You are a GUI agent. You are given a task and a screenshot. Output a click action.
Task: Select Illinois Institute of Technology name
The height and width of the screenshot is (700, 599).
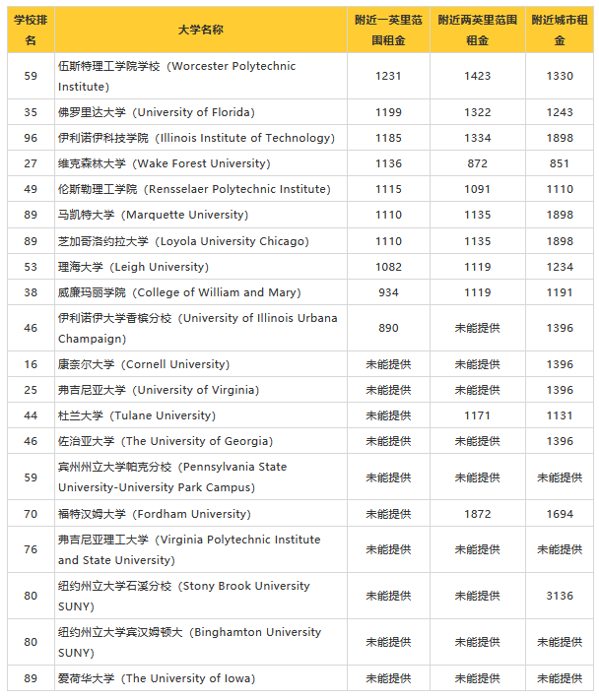pos(201,138)
